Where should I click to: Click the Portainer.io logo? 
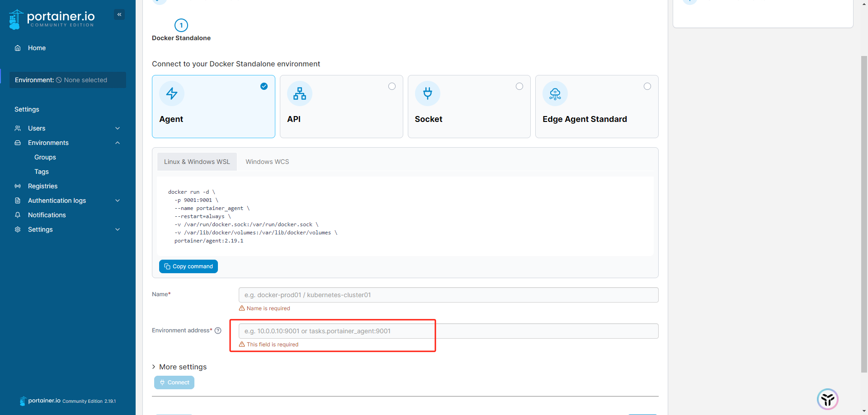click(x=52, y=19)
